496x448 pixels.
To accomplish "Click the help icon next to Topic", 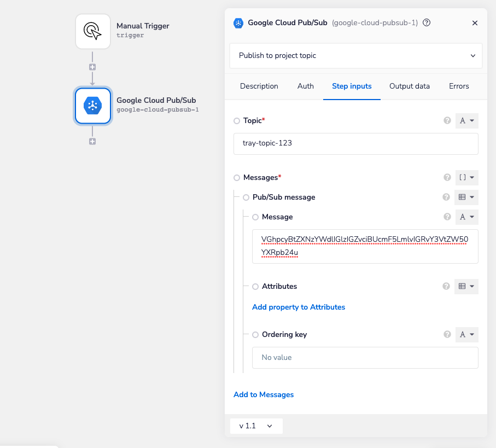I will point(446,120).
